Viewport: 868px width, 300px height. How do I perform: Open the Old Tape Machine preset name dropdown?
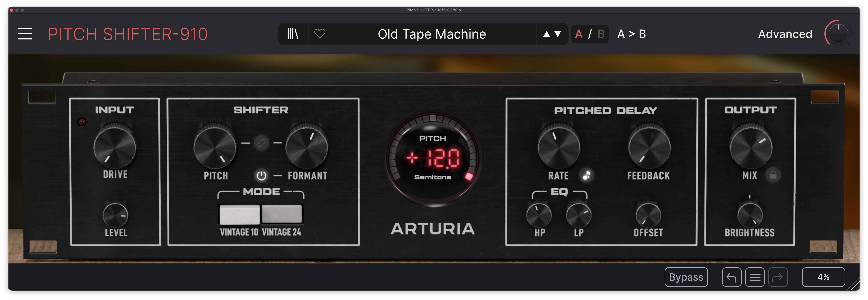[x=431, y=34]
